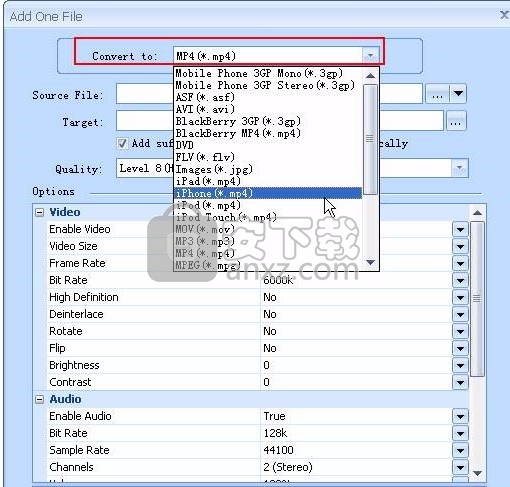Click the options panel scrollbar thumb
Screen dimensions: 510x487
click(477, 299)
